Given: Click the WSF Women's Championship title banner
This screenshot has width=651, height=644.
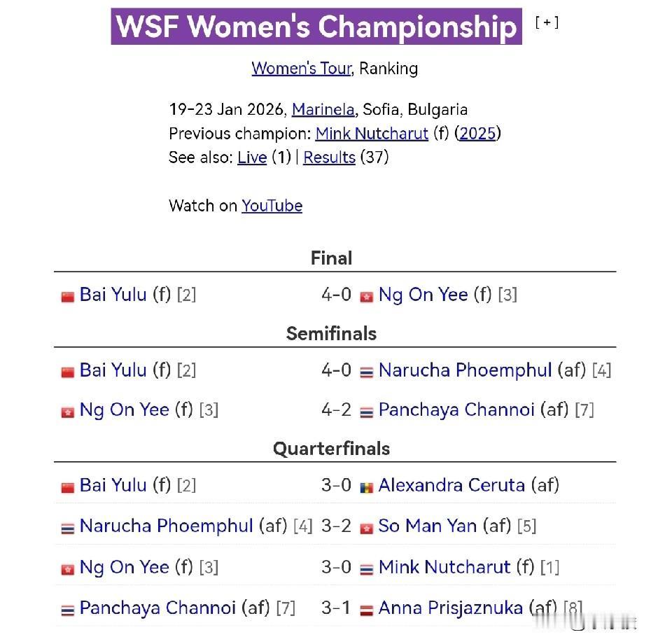Looking at the screenshot, I should pos(316,26).
